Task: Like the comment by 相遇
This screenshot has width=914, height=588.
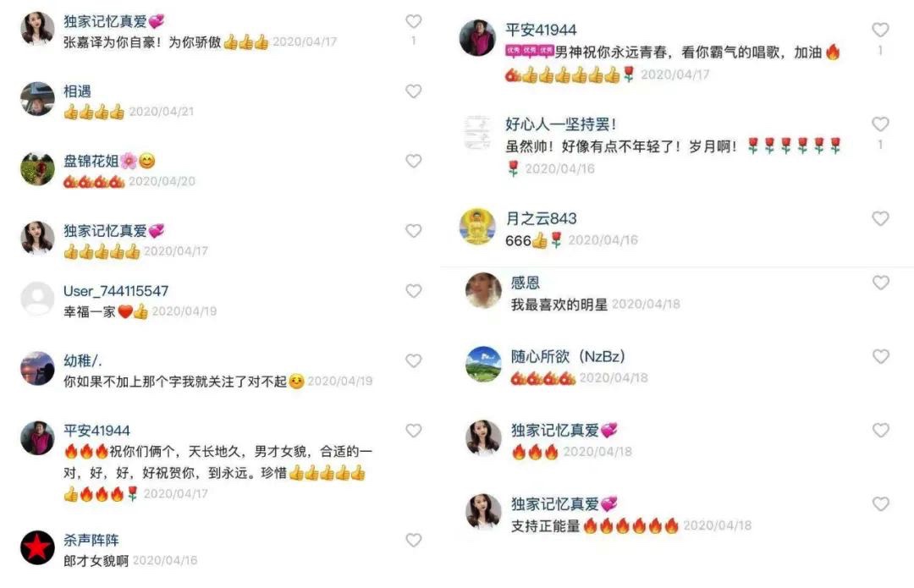Action: coord(413,91)
